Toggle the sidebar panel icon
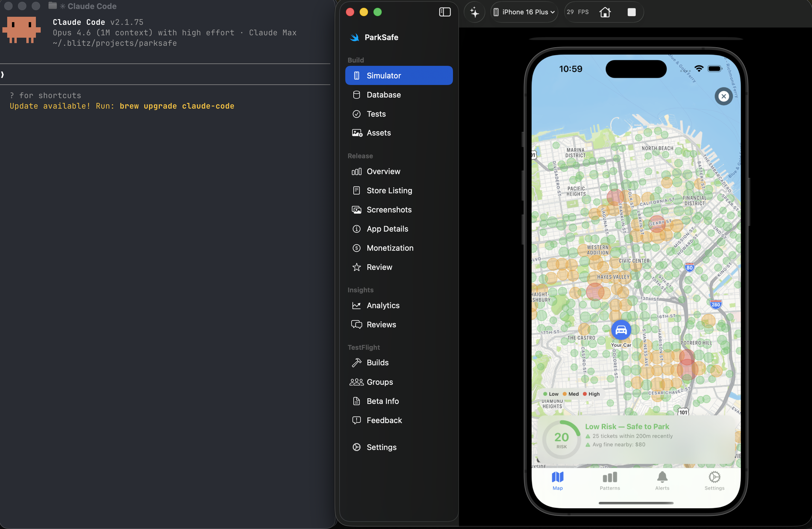812x529 pixels. pos(445,12)
